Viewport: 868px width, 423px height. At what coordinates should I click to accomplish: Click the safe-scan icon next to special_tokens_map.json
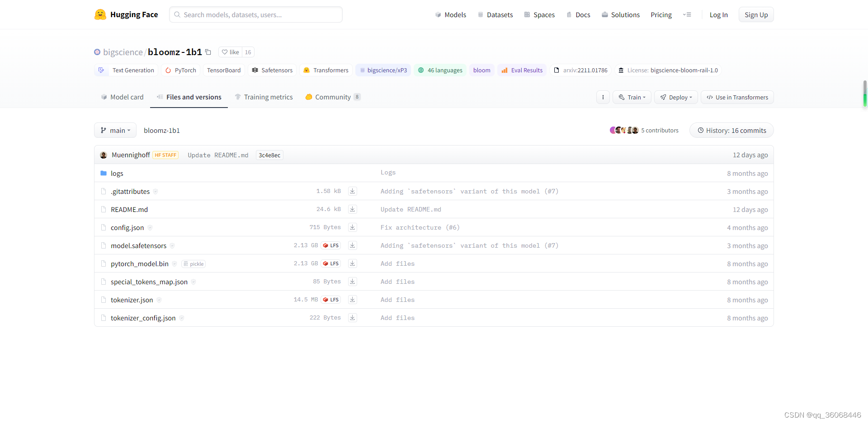pos(193,282)
